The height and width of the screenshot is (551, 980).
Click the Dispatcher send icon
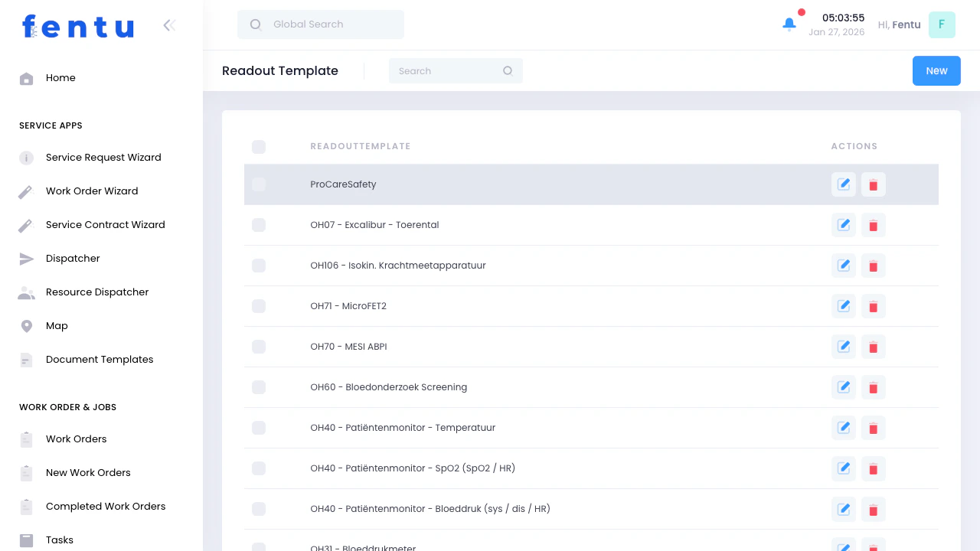(x=26, y=259)
